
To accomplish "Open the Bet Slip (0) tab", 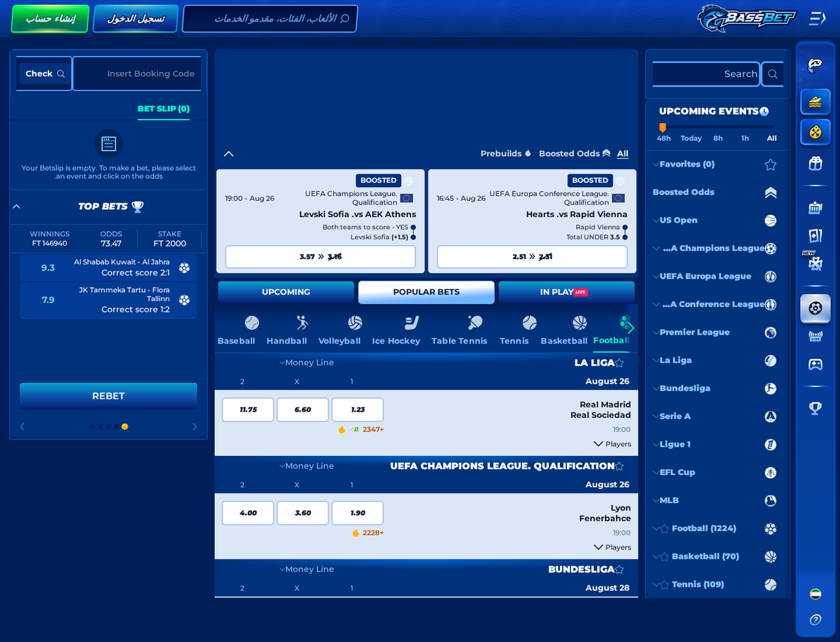I will tap(164, 109).
